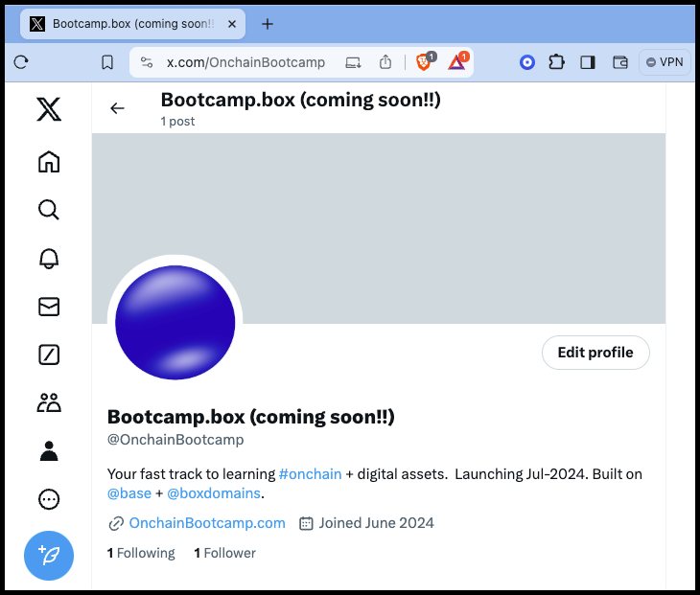Open Brave Rewards triangle icon

coord(457,62)
